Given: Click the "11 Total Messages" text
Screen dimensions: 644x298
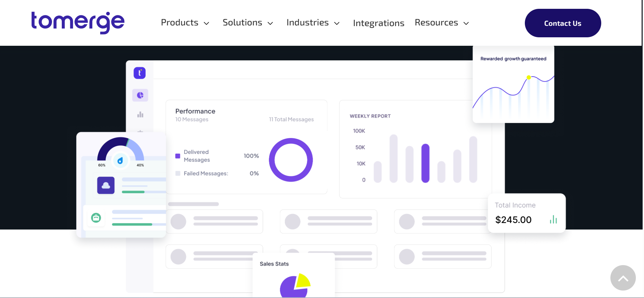Looking at the screenshot, I should 291,119.
